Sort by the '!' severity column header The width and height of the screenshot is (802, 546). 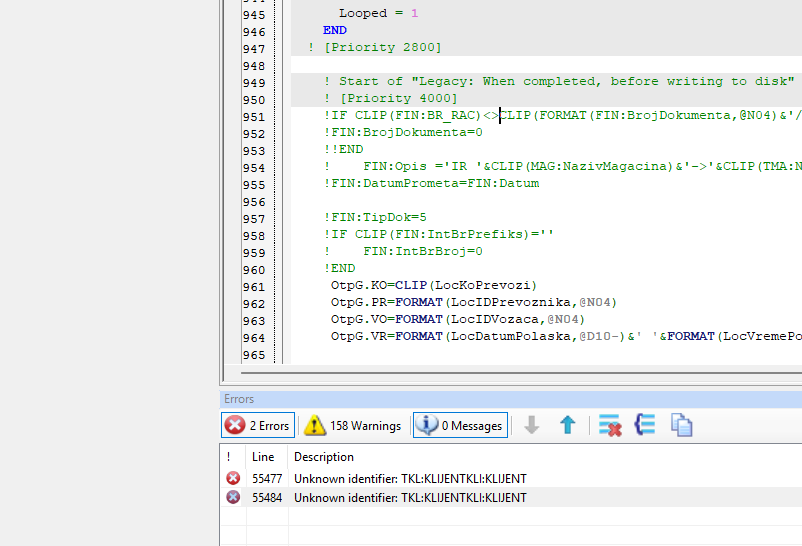tap(229, 457)
